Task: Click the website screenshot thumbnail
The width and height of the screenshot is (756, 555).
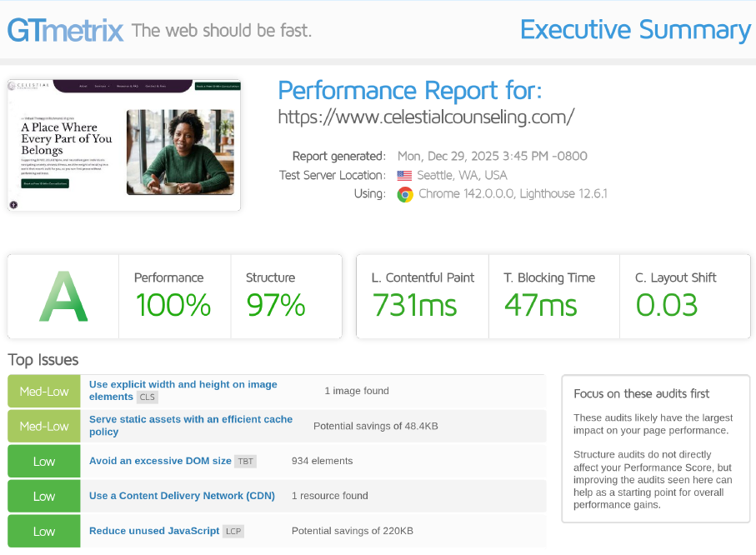Action: (123, 145)
